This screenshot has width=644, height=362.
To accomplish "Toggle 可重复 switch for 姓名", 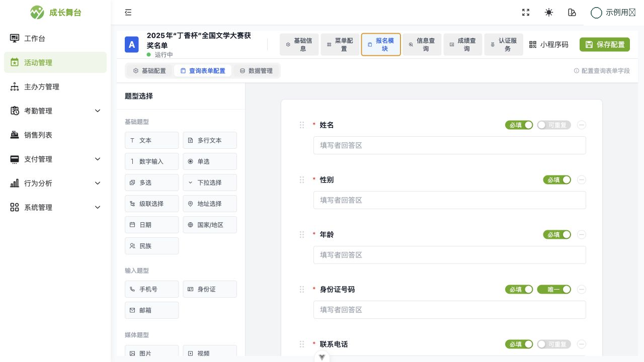I will click(554, 125).
